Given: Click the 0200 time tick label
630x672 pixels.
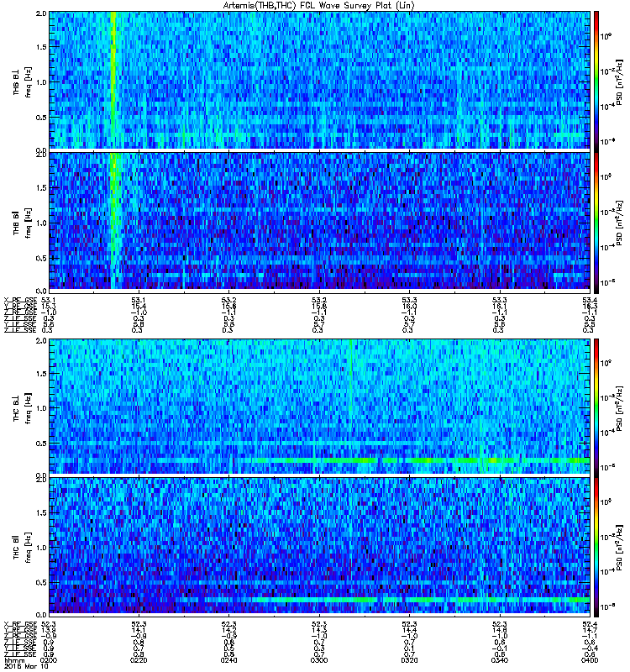Looking at the screenshot, I should 49,660.
